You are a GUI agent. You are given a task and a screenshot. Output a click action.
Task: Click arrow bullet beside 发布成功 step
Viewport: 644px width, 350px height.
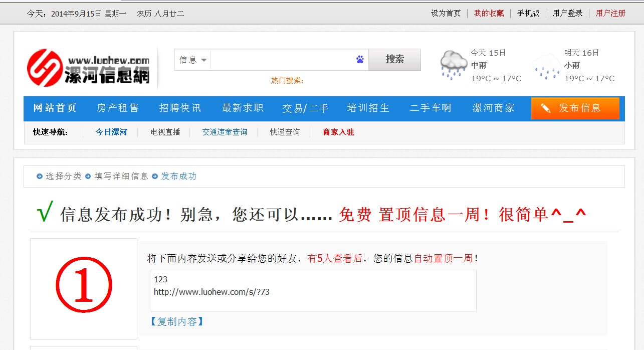tap(155, 177)
